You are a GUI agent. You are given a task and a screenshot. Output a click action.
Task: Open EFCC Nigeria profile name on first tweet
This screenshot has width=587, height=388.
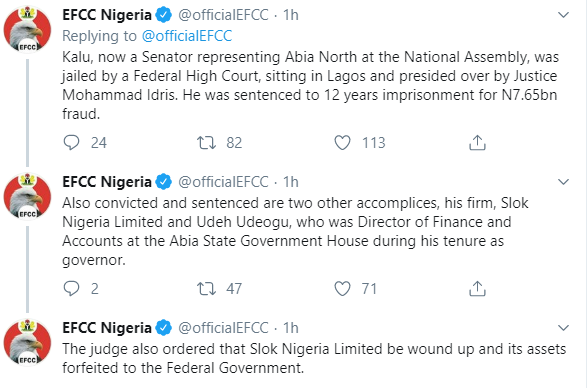[107, 15]
